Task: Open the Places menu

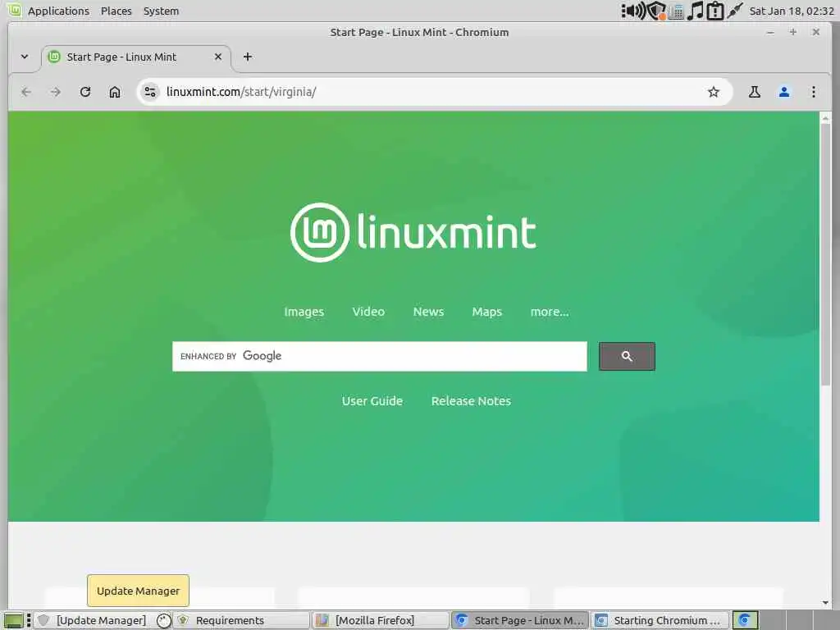Action: point(116,11)
